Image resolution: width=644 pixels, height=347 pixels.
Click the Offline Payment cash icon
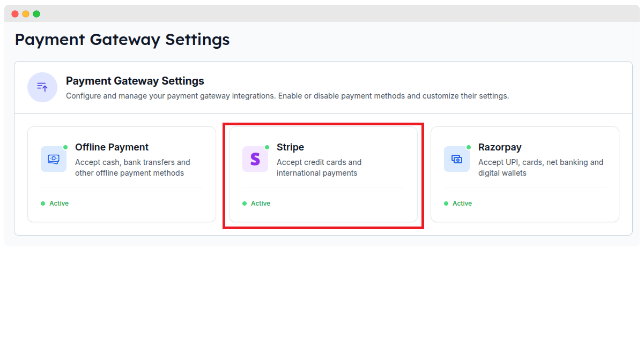(x=54, y=159)
